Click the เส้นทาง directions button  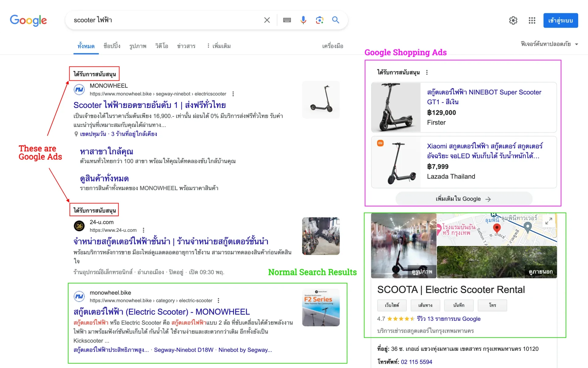click(425, 305)
